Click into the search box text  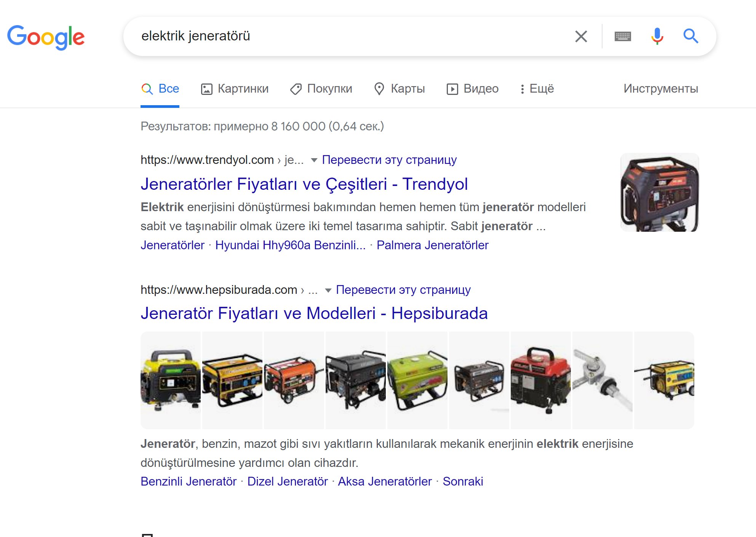point(195,36)
